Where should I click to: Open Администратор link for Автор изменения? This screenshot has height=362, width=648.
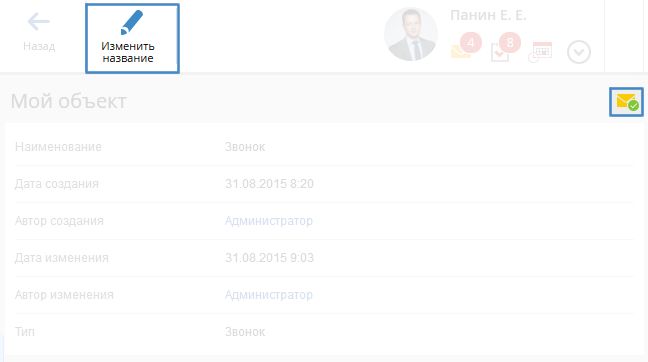click(269, 295)
